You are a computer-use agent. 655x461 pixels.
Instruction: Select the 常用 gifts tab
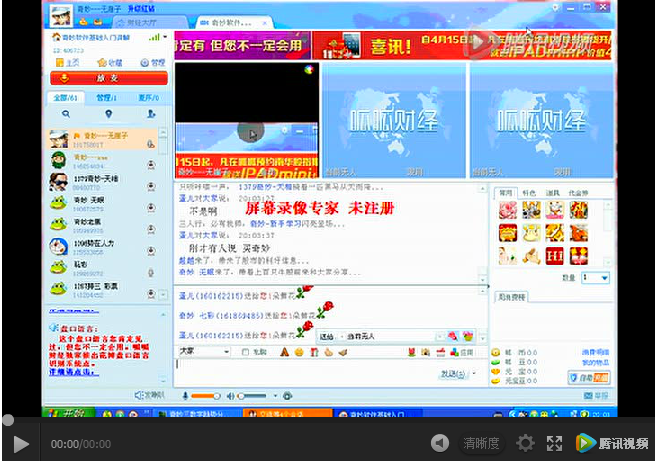[506, 193]
